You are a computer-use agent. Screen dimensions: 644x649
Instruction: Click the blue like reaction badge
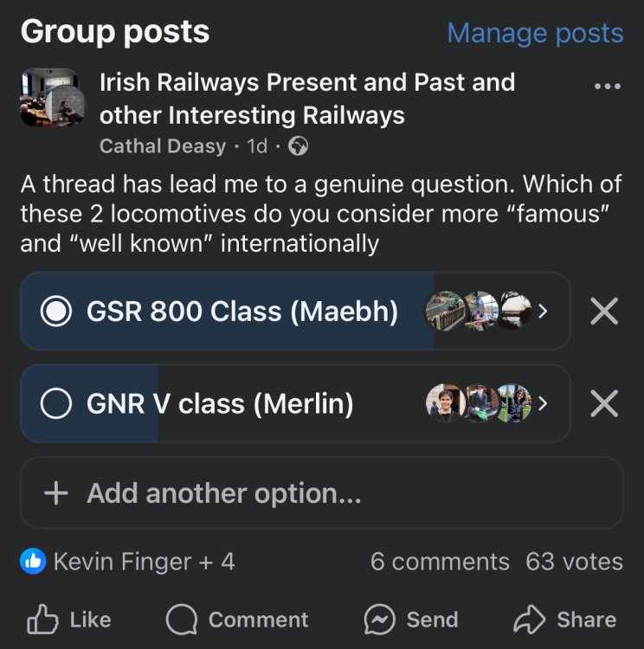(33, 562)
